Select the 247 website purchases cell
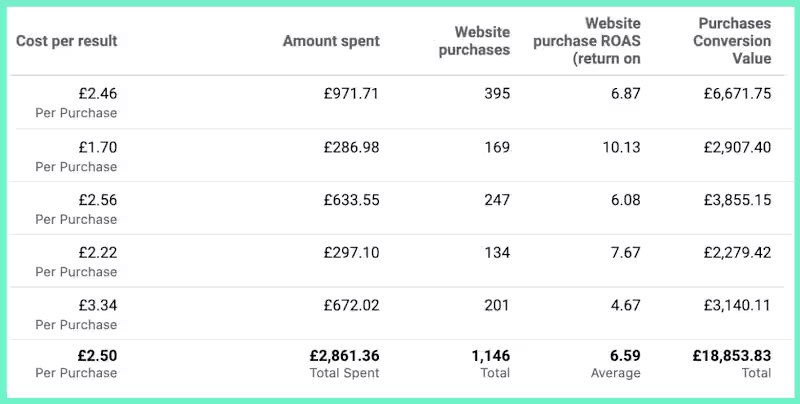This screenshot has width=800, height=404. click(496, 199)
